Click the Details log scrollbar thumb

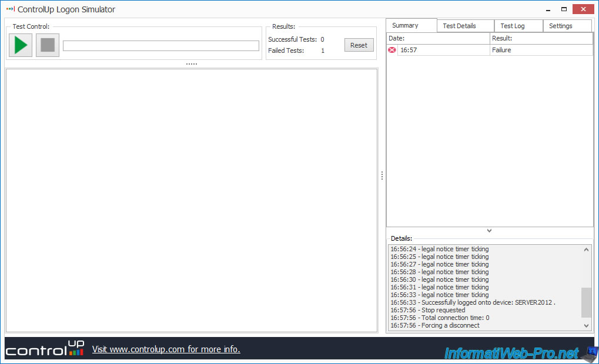pos(586,302)
